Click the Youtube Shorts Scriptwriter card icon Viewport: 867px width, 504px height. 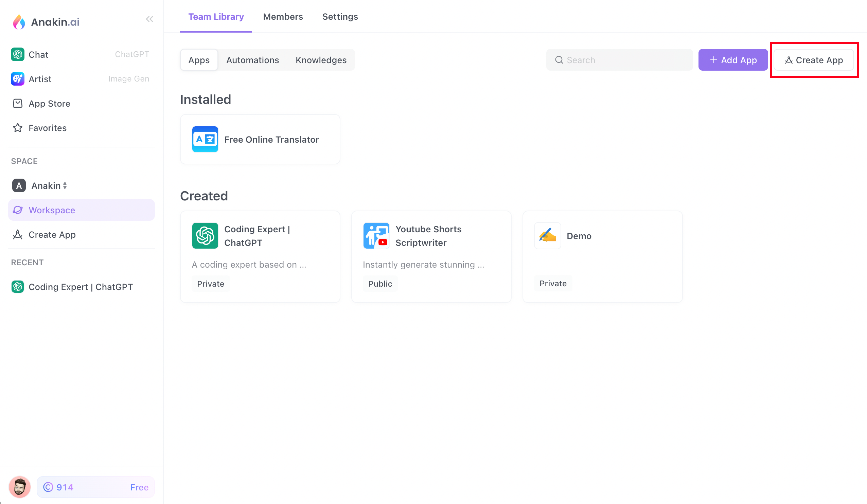click(x=376, y=236)
